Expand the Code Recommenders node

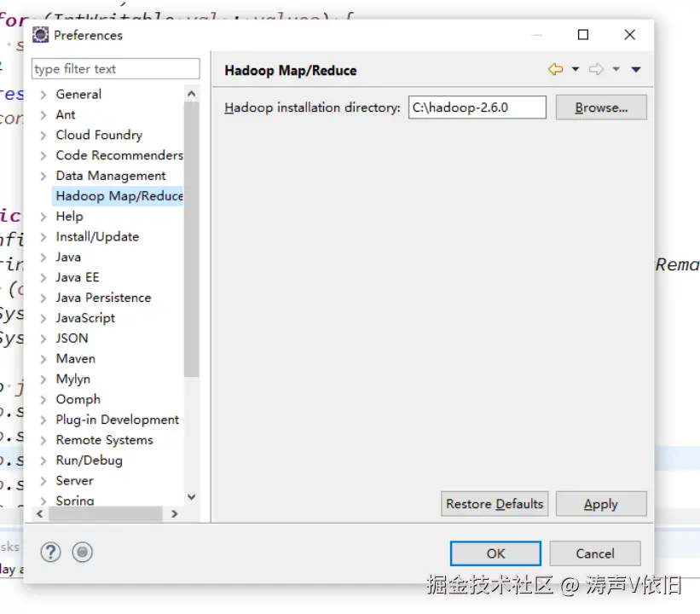point(43,156)
